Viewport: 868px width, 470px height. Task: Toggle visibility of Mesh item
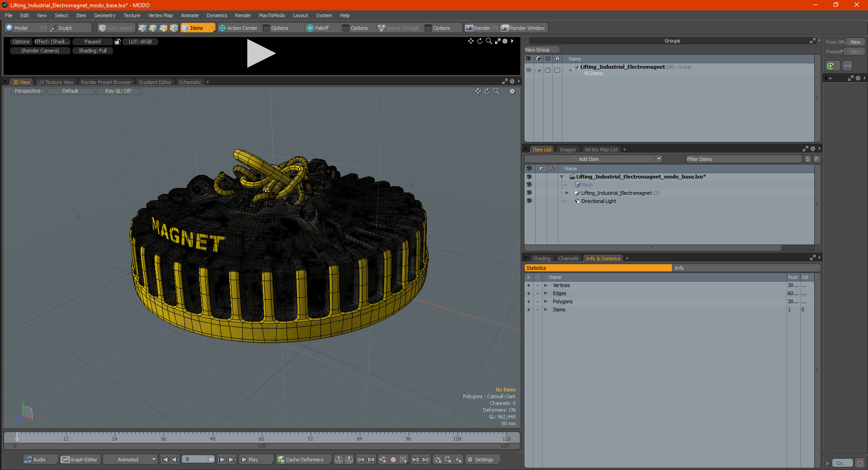[529, 185]
